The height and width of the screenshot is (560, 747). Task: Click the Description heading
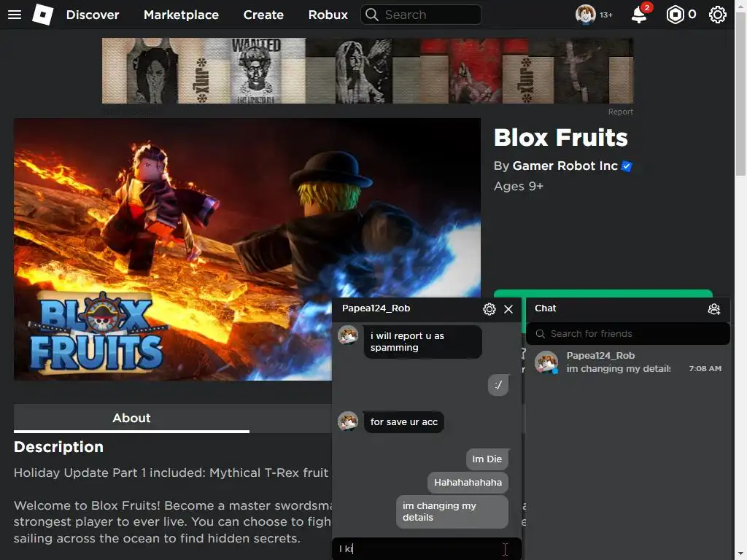pyautogui.click(x=58, y=447)
